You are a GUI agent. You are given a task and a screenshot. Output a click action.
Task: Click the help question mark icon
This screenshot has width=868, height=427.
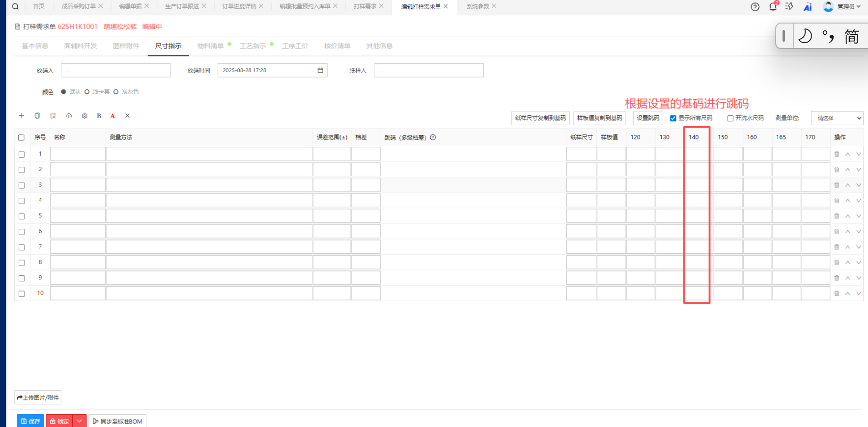click(x=755, y=6)
